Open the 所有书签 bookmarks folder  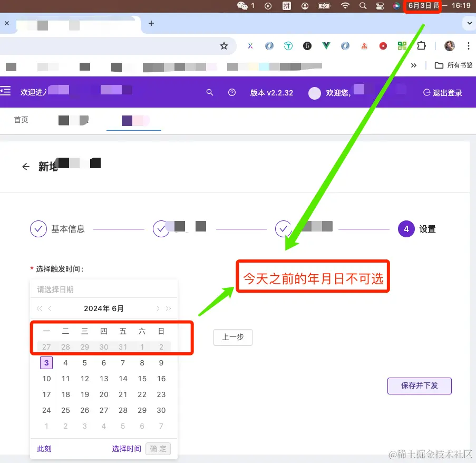click(x=453, y=65)
